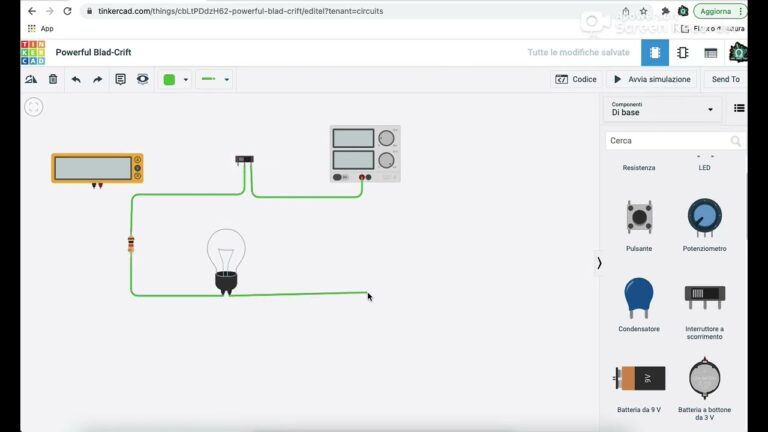This screenshot has width=768, height=432.
Task: Click the LED component label
Action: 704,168
